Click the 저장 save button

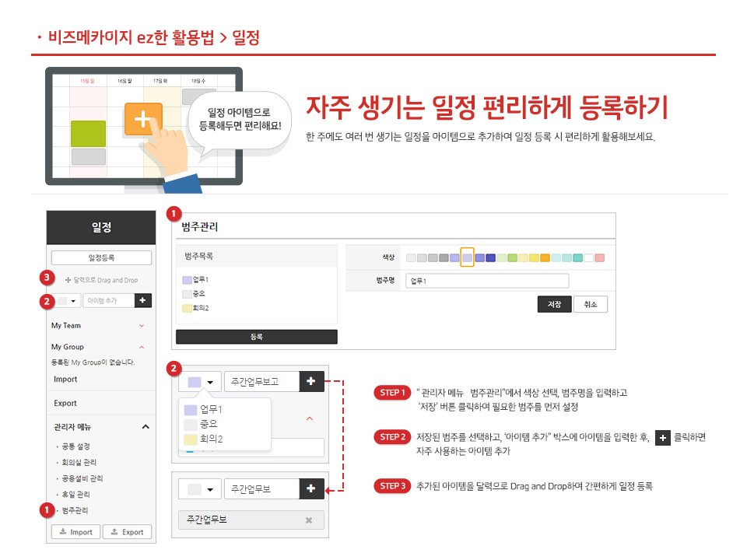click(x=555, y=304)
